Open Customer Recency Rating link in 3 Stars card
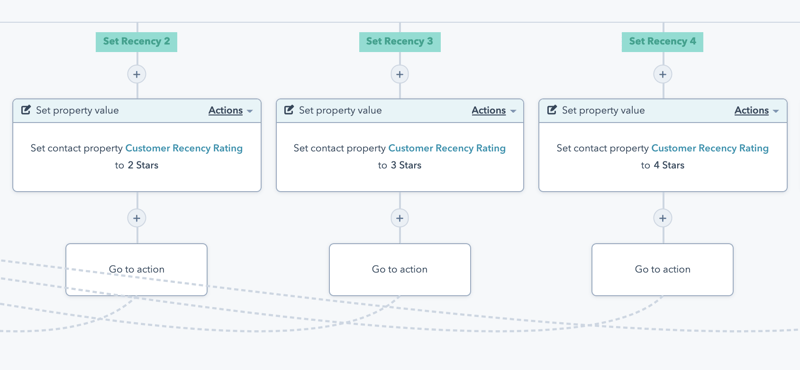The width and height of the screenshot is (800, 370). click(447, 149)
